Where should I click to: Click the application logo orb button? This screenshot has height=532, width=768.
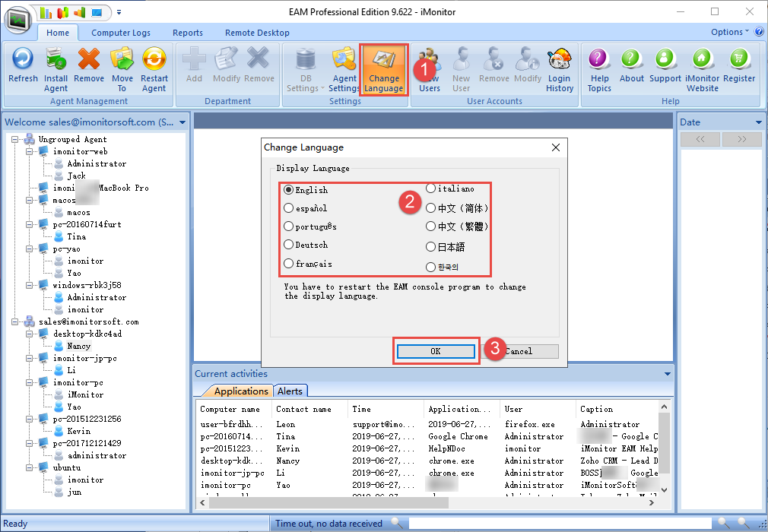click(x=18, y=20)
